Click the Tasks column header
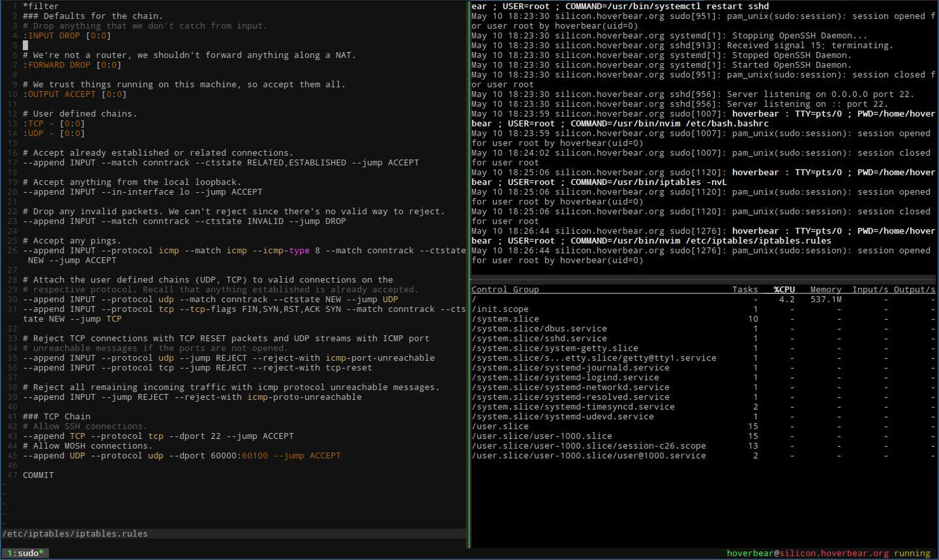Viewport: 939px width, 560px height. [x=744, y=289]
